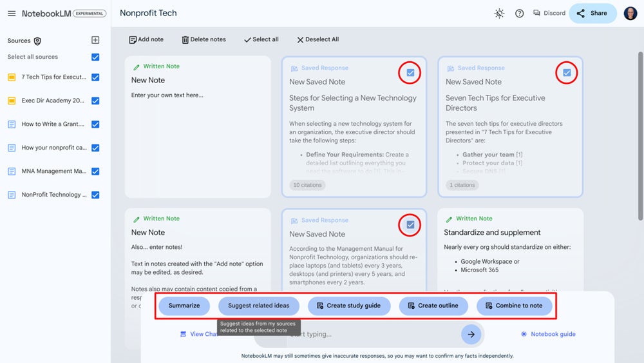Uncheck the Steps for Selecting note checkbox

[410, 73]
